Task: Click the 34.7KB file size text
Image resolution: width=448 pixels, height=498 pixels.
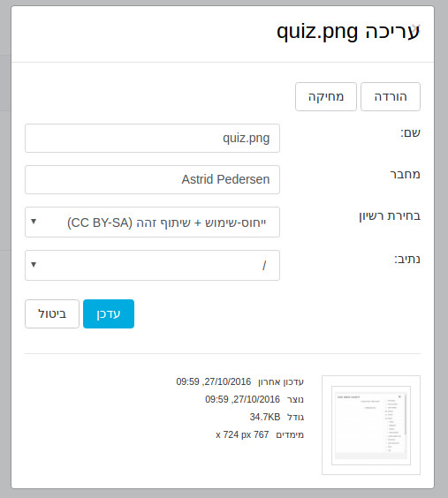Action: (x=265, y=417)
